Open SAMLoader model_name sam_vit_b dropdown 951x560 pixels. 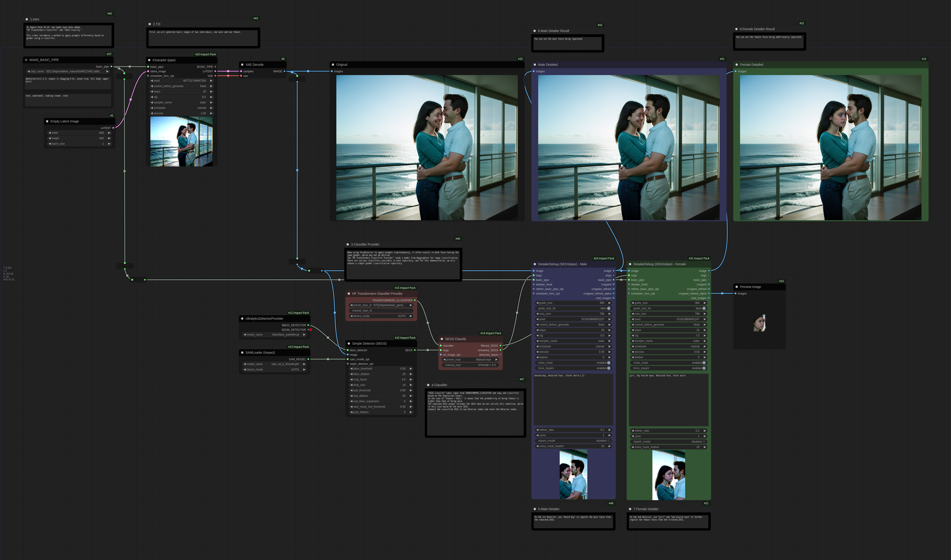274,364
